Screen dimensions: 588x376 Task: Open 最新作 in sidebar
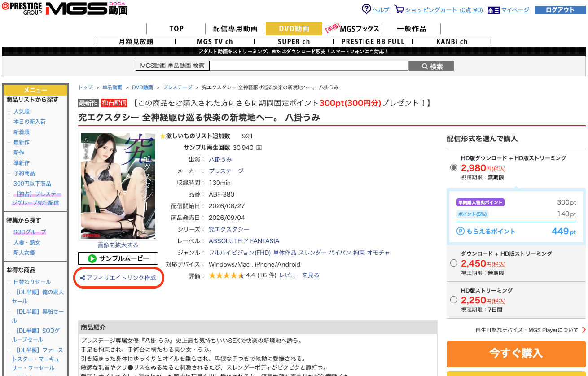tap(22, 142)
